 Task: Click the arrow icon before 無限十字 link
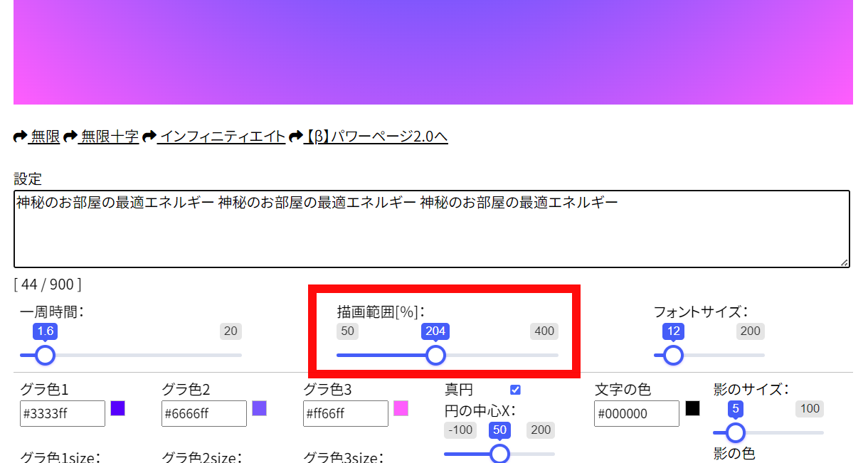pyautogui.click(x=70, y=137)
